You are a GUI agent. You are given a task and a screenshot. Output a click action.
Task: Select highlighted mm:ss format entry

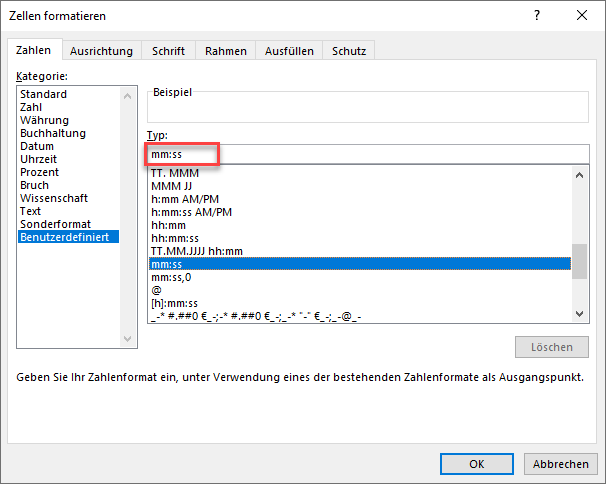[360, 264]
